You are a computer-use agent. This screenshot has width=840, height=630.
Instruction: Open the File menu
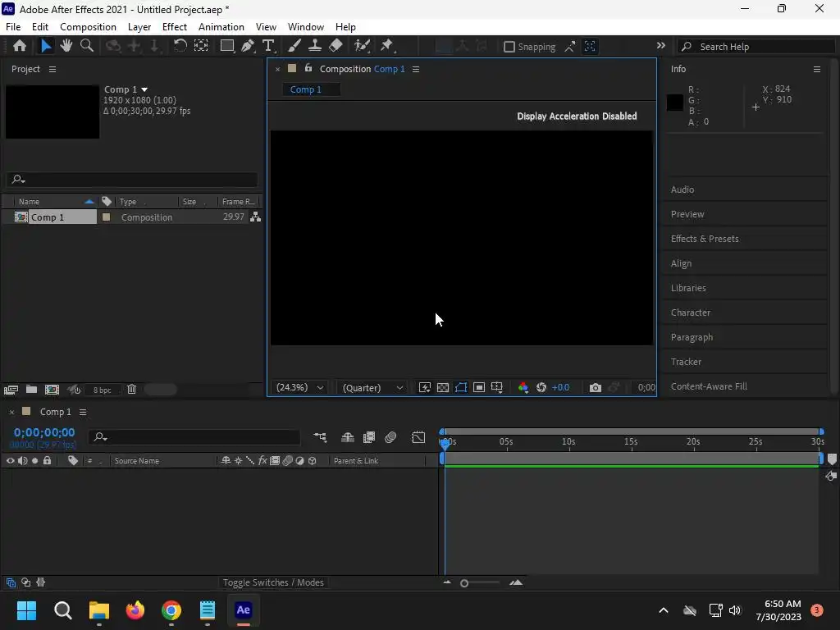click(13, 27)
